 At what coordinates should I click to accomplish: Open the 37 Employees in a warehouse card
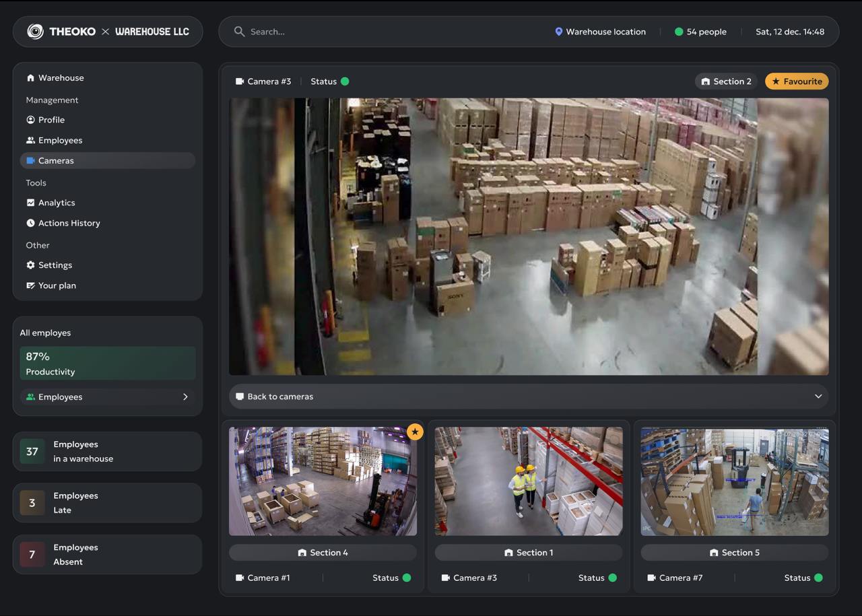[x=108, y=452]
